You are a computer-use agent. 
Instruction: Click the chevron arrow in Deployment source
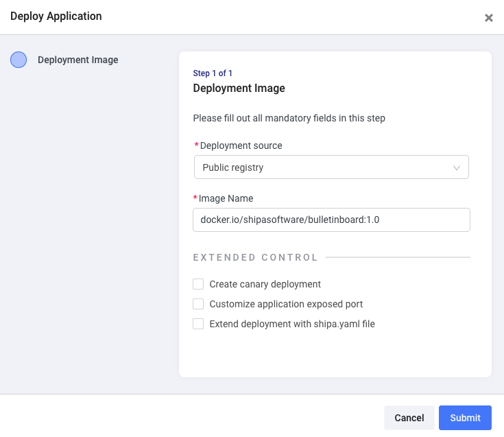[457, 167]
